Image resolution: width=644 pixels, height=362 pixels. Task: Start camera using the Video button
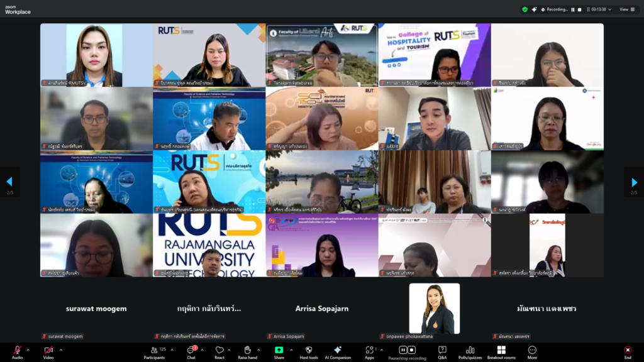[48, 350]
